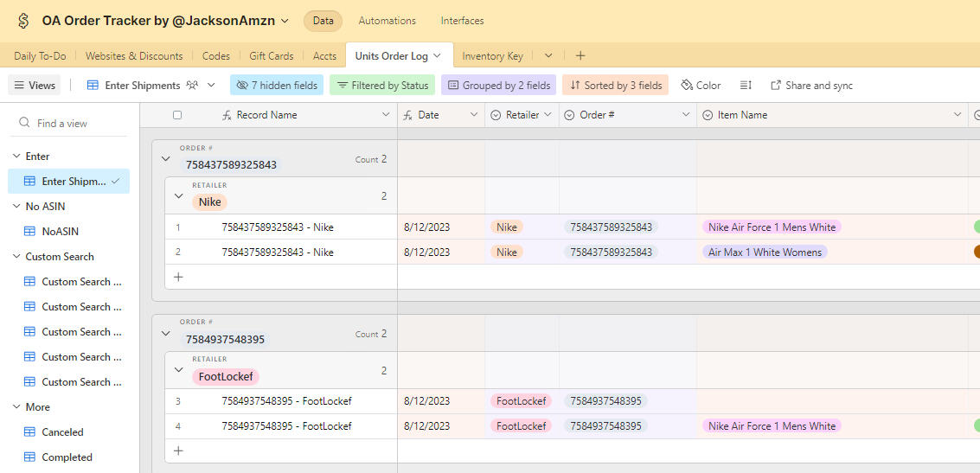Click the plus icon to add table

coord(580,56)
